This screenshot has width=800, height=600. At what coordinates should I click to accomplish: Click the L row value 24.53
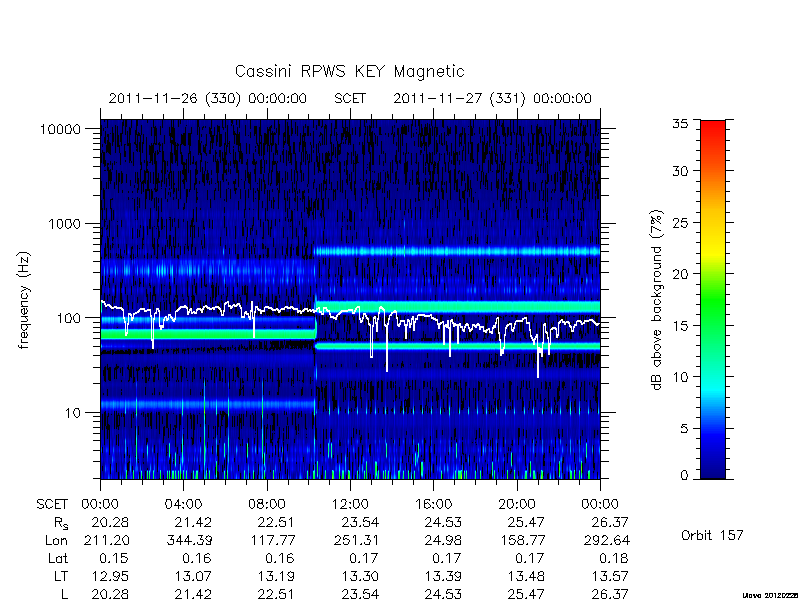point(443,594)
